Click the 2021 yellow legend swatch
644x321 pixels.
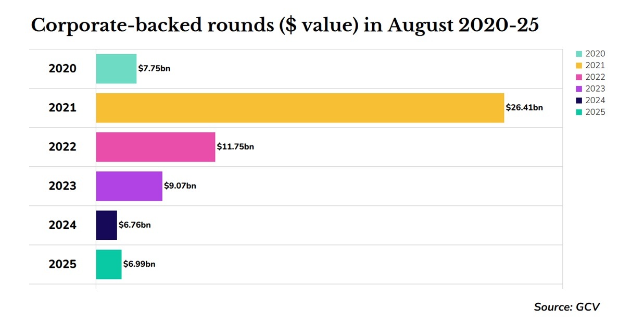point(579,66)
